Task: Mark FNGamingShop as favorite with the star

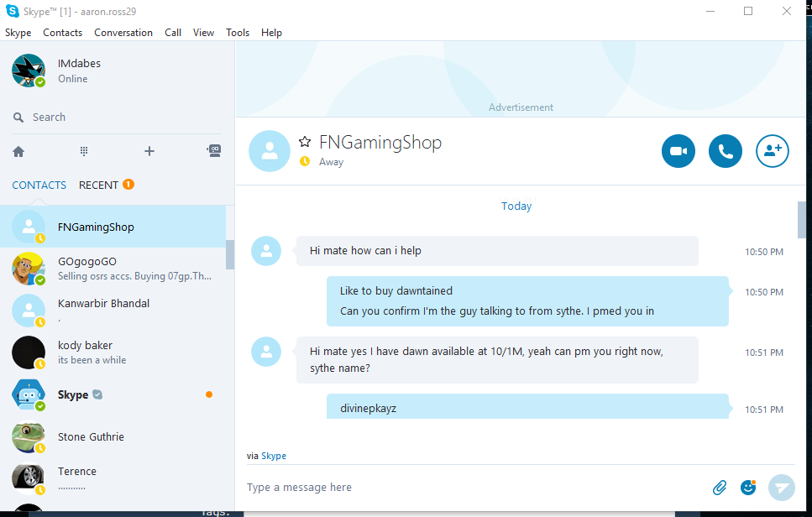Action: (305, 142)
